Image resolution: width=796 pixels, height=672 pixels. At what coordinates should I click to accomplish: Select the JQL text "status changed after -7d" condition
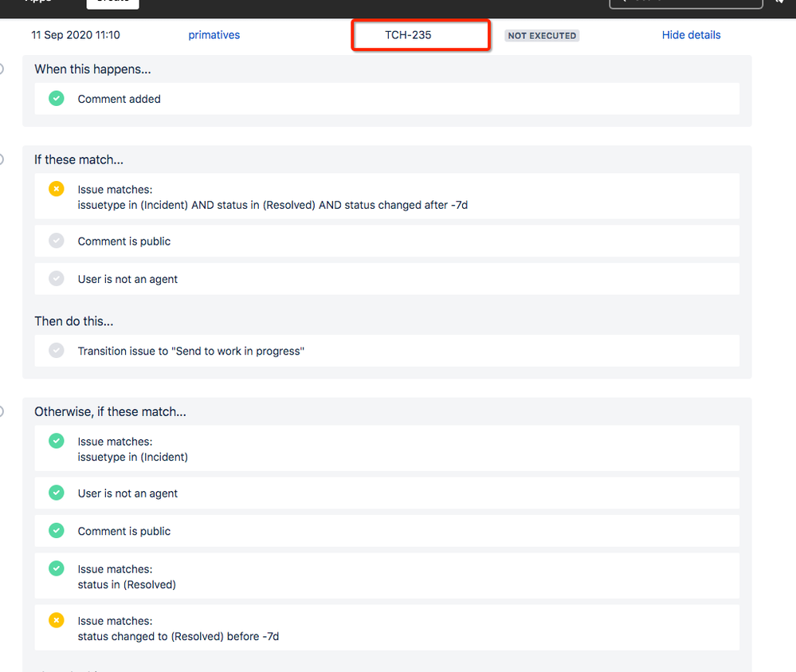(406, 205)
